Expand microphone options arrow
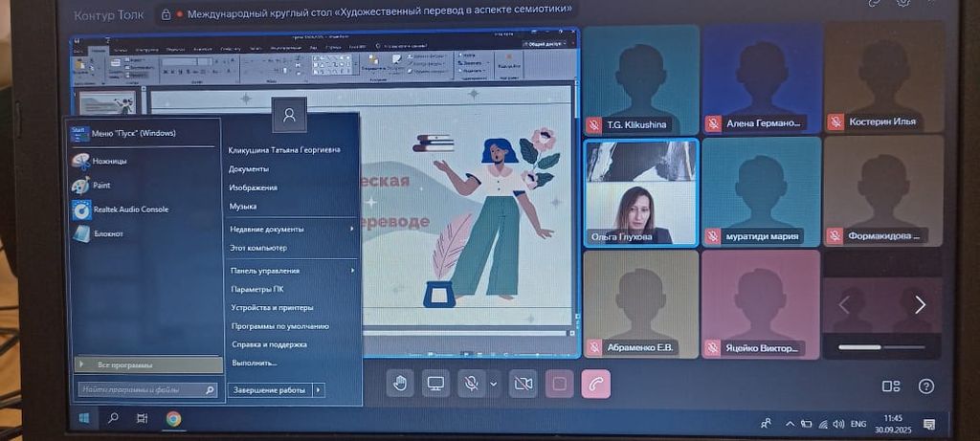 494,384
